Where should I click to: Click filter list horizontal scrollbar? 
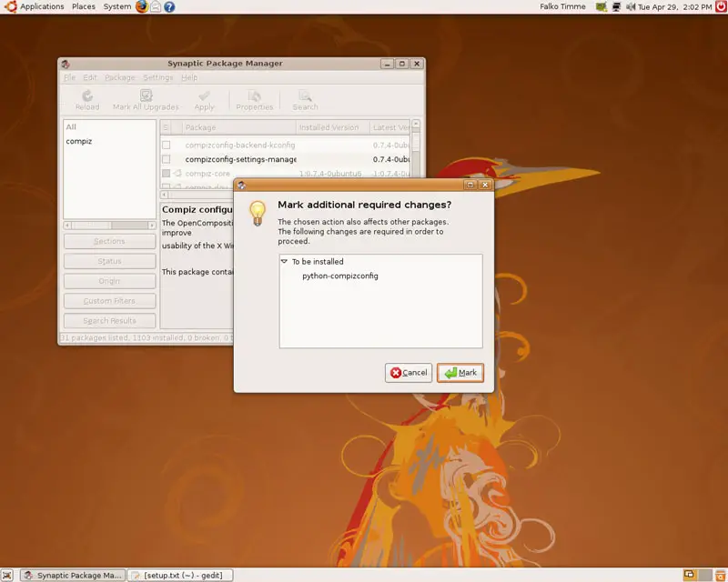[x=109, y=226]
